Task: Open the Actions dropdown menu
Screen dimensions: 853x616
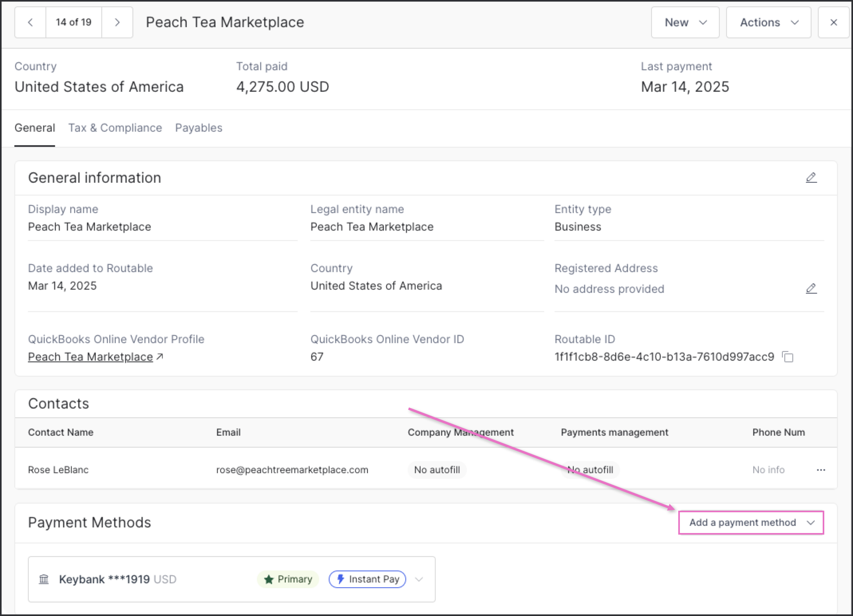Action: click(x=768, y=22)
